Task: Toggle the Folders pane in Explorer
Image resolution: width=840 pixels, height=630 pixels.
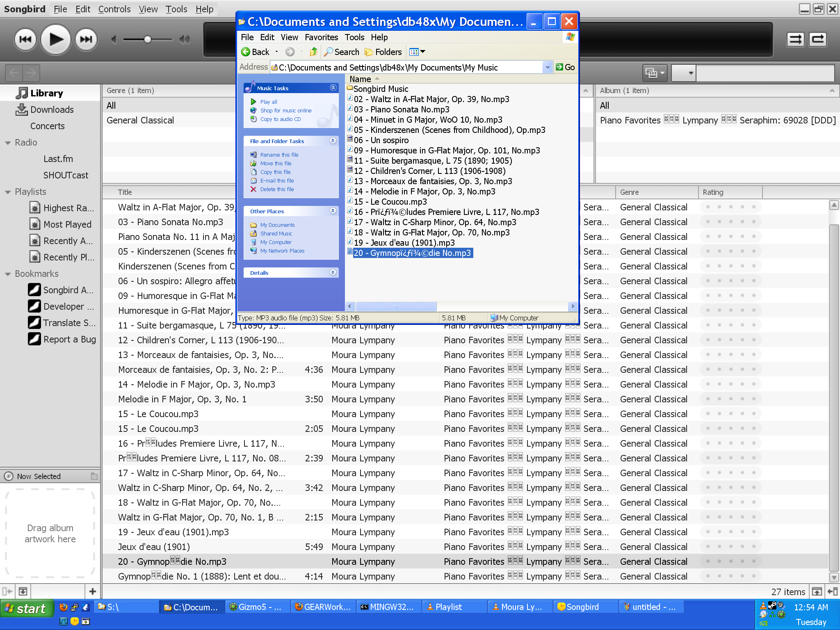Action: point(383,52)
